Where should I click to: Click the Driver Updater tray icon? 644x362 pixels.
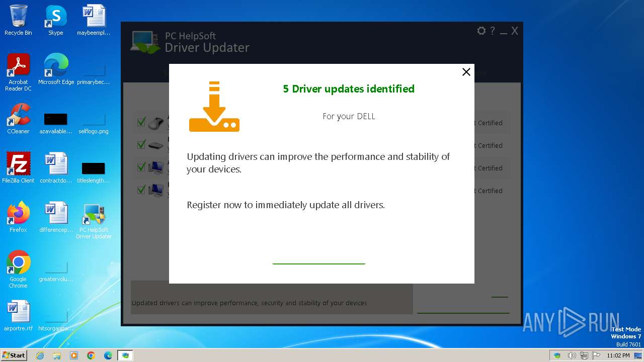(557, 355)
